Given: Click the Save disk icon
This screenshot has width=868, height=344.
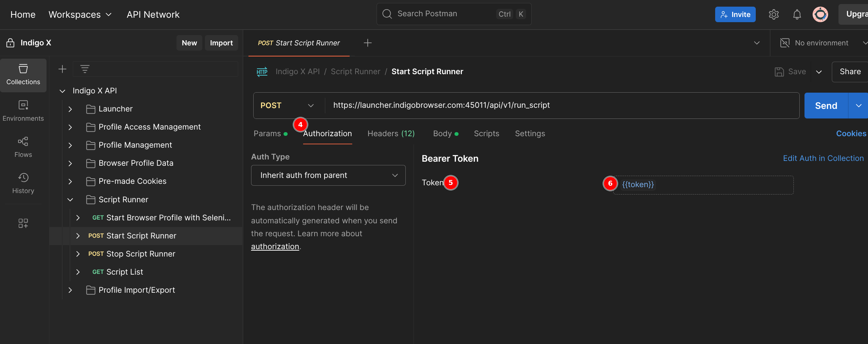Looking at the screenshot, I should (x=779, y=72).
